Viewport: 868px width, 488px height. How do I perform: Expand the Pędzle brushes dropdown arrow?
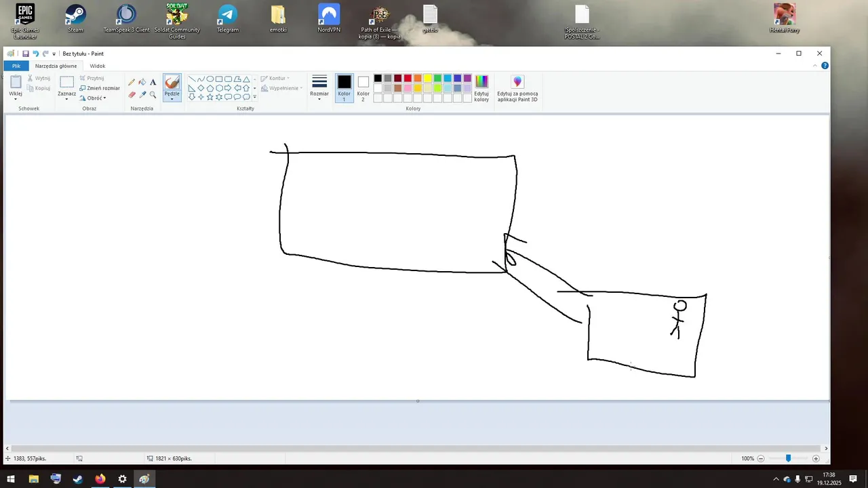tap(172, 99)
